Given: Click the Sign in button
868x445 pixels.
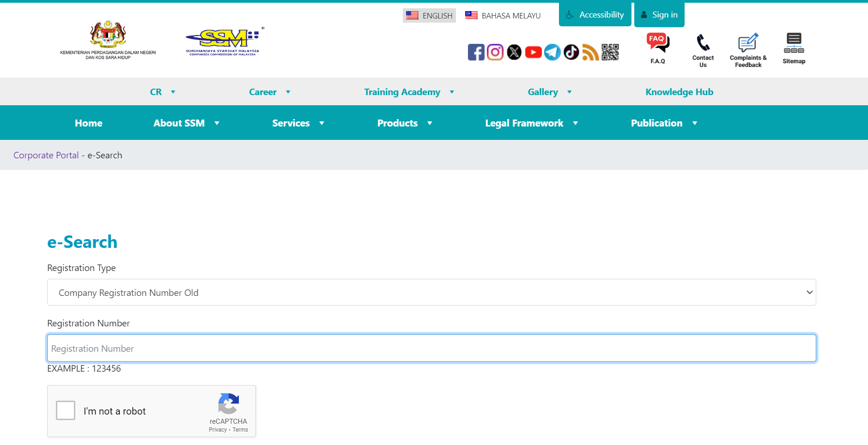Looking at the screenshot, I should (x=659, y=15).
